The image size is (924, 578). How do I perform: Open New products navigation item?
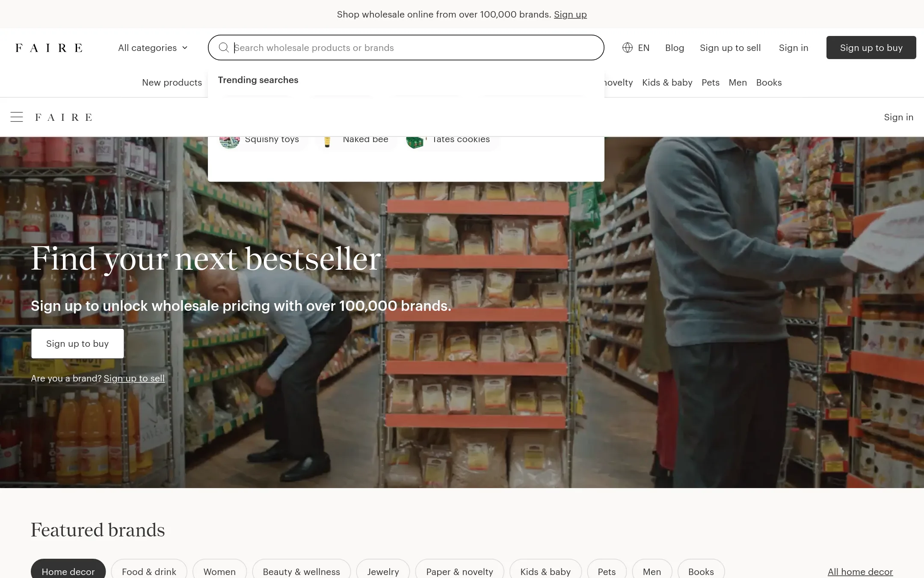point(172,83)
